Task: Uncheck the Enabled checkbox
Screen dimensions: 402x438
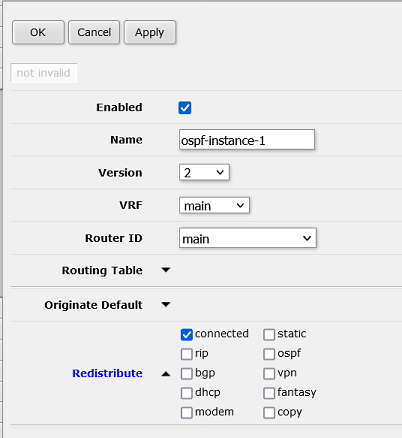Action: (x=185, y=108)
